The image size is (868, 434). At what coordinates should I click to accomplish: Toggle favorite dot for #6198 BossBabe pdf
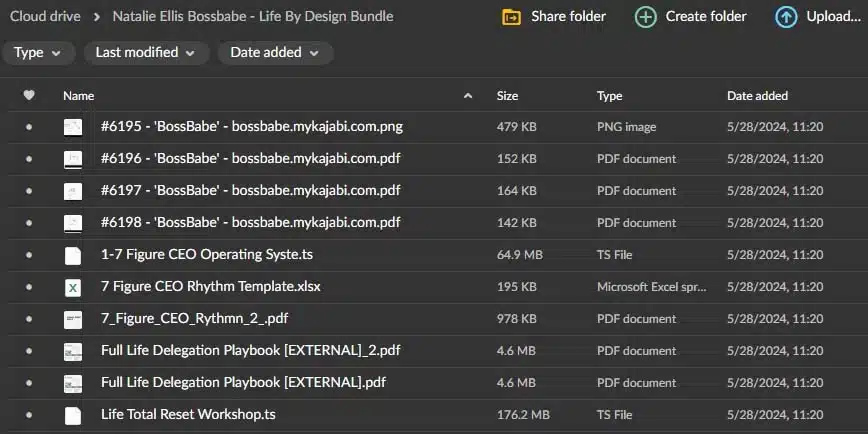[x=29, y=223]
